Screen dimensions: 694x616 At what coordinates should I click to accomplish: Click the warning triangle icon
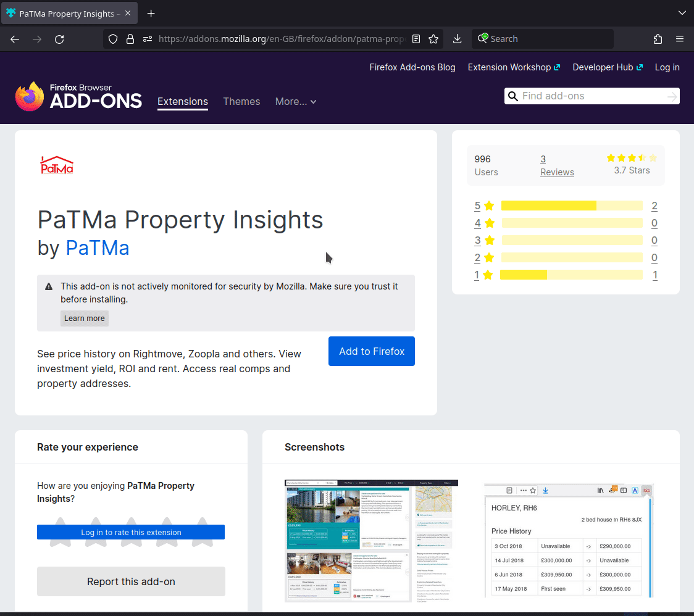49,287
